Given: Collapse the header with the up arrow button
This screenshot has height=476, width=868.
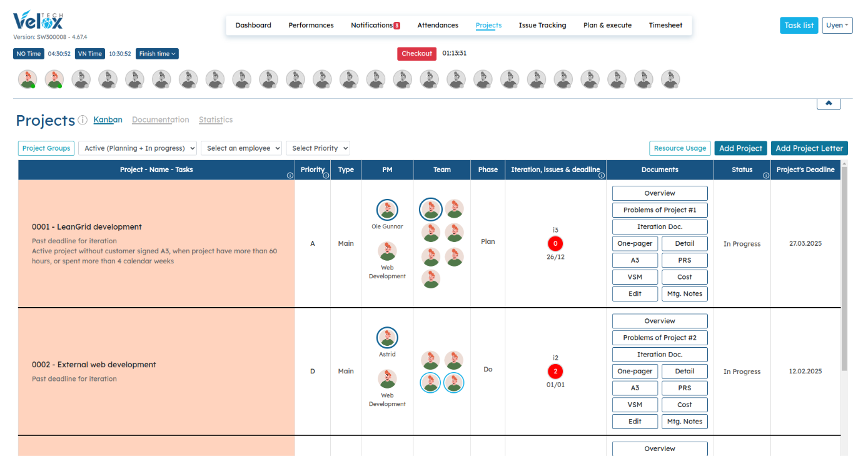Looking at the screenshot, I should [x=828, y=103].
